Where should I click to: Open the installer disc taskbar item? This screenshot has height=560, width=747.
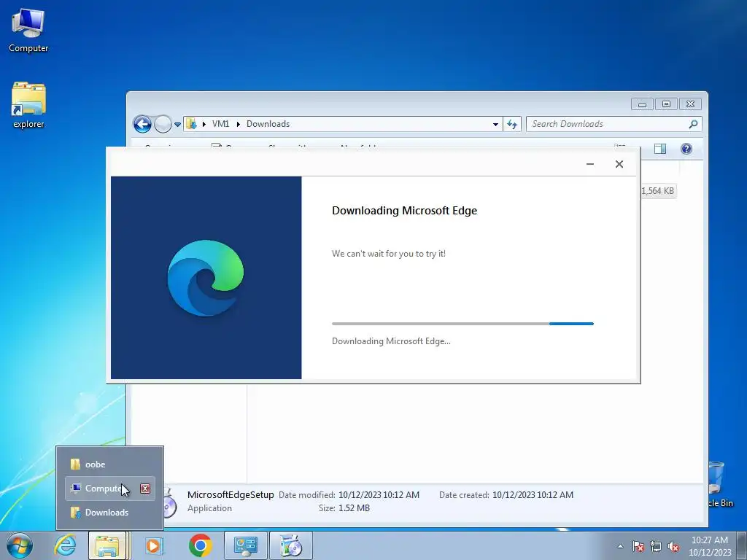(x=291, y=545)
